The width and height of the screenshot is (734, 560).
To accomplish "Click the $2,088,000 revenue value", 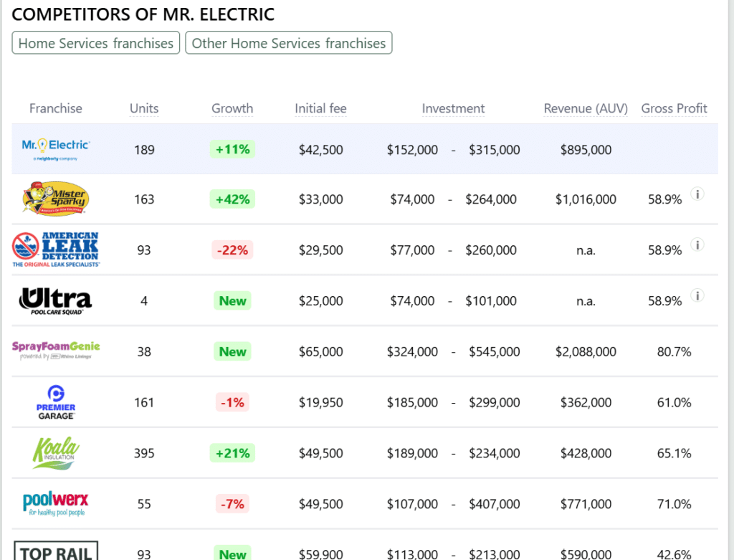I will point(586,351).
